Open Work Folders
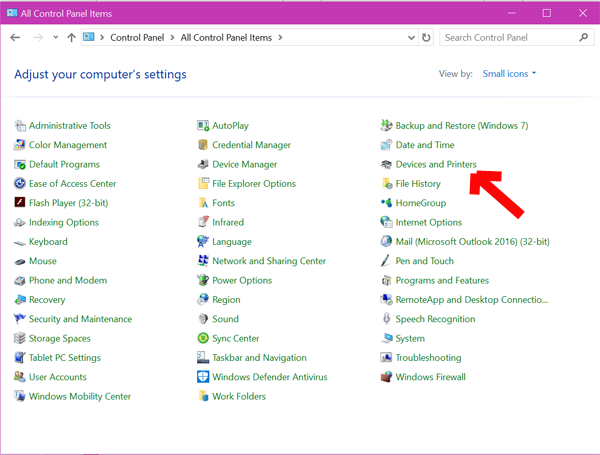600x455 pixels. click(239, 396)
